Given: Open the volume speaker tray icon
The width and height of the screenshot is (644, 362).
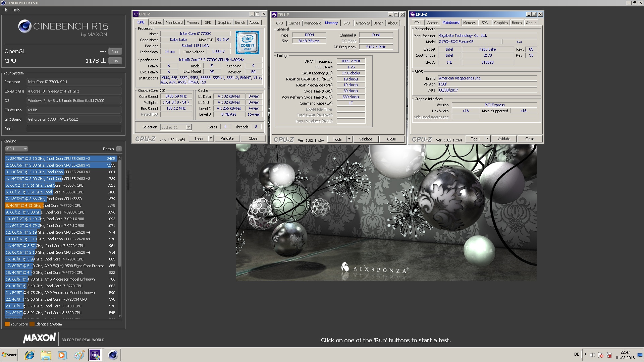Looking at the screenshot, I should tap(592, 355).
